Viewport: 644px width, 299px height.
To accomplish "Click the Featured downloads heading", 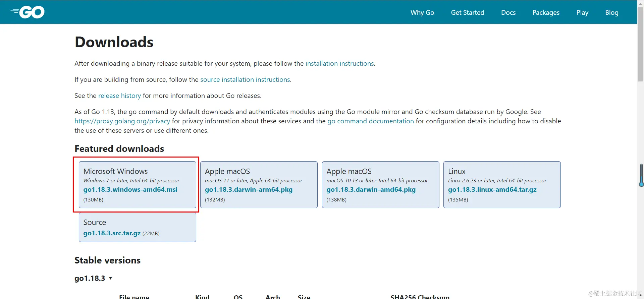I will coord(119,148).
